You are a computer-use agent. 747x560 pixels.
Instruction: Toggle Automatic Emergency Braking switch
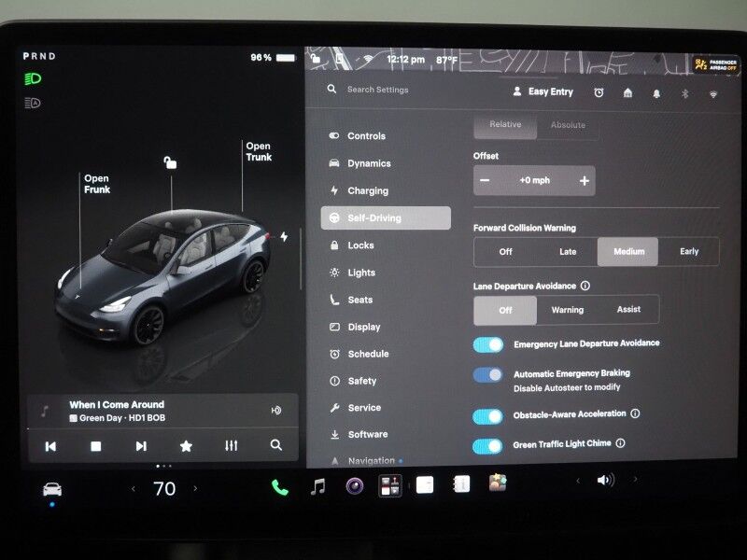tap(487, 375)
